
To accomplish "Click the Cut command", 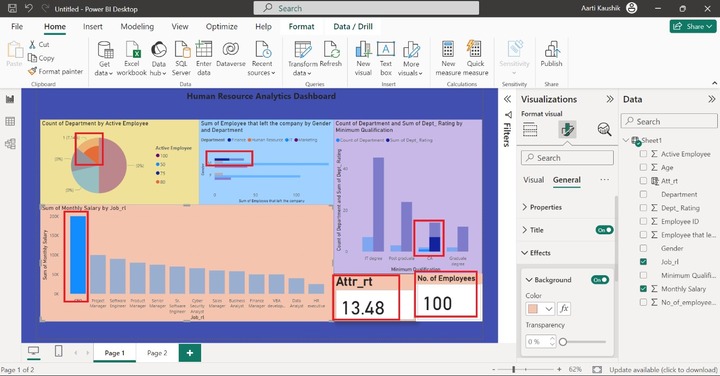I will pos(39,45).
